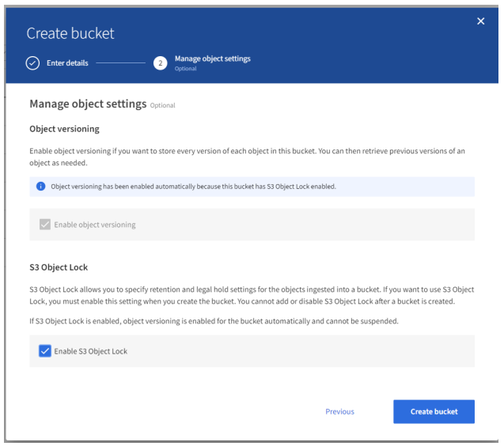Click the 'Manage object settings' section heading
504x446 pixels.
click(85, 104)
